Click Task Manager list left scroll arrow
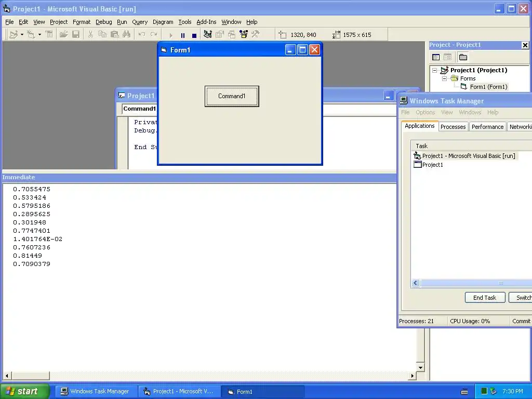 point(416,283)
